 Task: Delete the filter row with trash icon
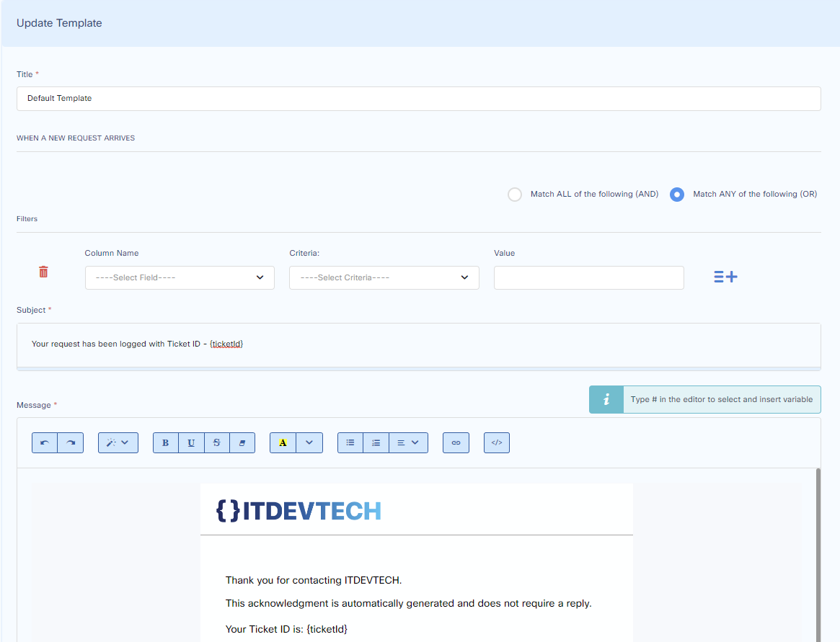click(x=43, y=272)
